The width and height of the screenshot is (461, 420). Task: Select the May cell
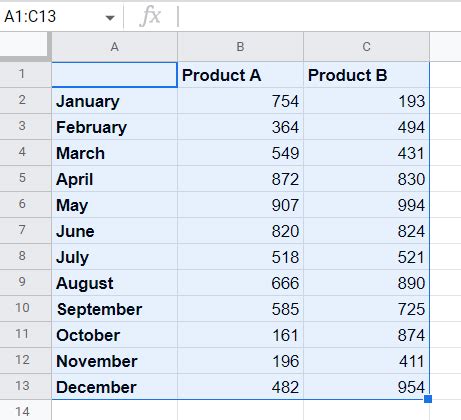(115, 205)
